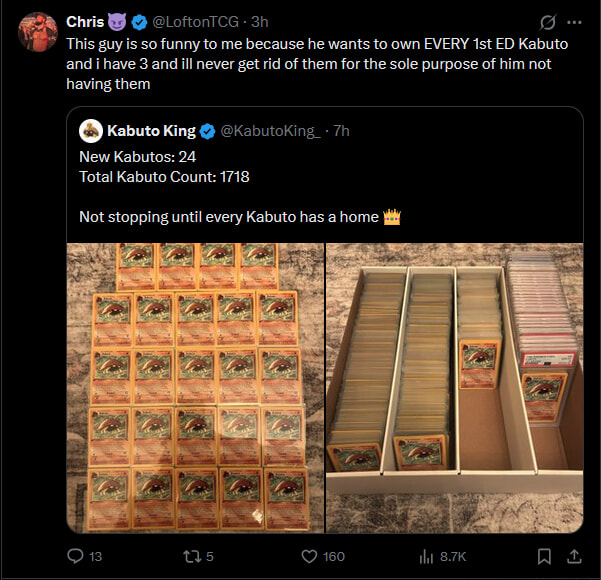Click the reply comment icon
The image size is (601, 580).
point(75,556)
